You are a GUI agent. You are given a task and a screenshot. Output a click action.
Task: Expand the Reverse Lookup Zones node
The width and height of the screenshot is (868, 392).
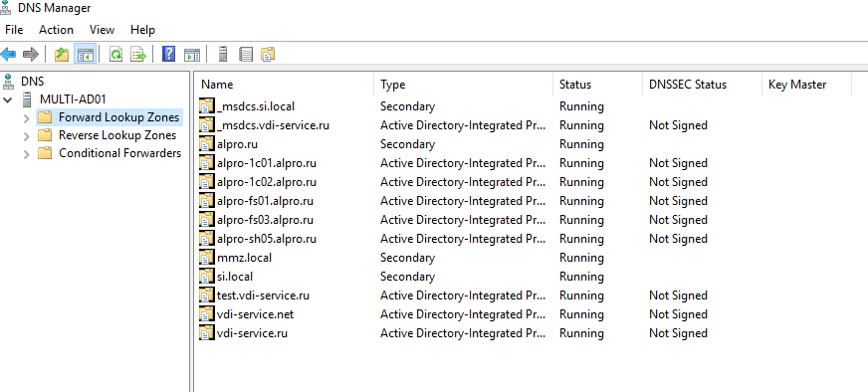[26, 135]
